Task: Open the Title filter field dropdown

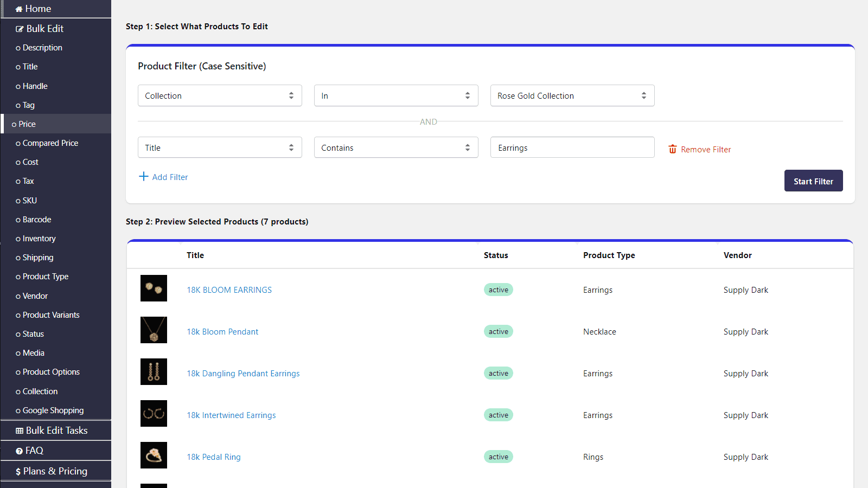Action: click(x=220, y=147)
